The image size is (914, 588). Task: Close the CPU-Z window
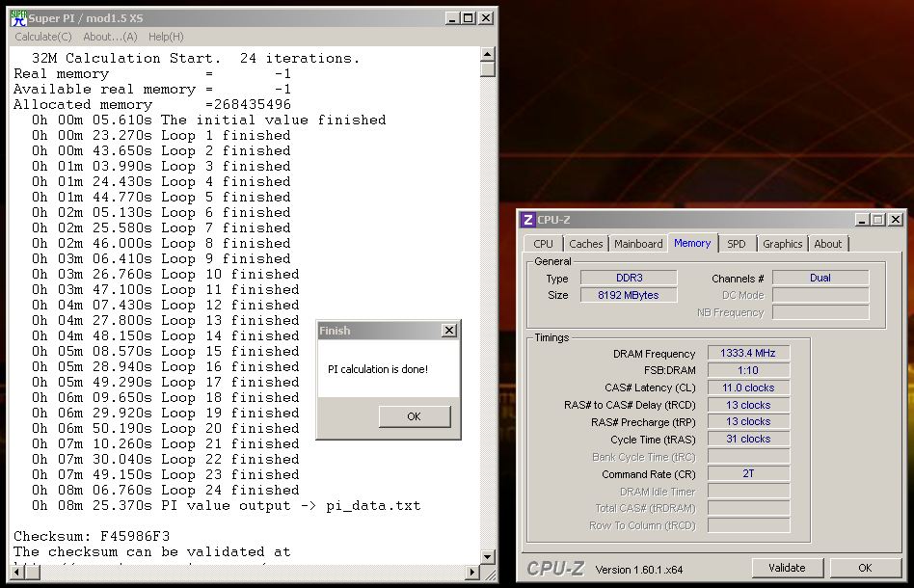[x=896, y=220]
